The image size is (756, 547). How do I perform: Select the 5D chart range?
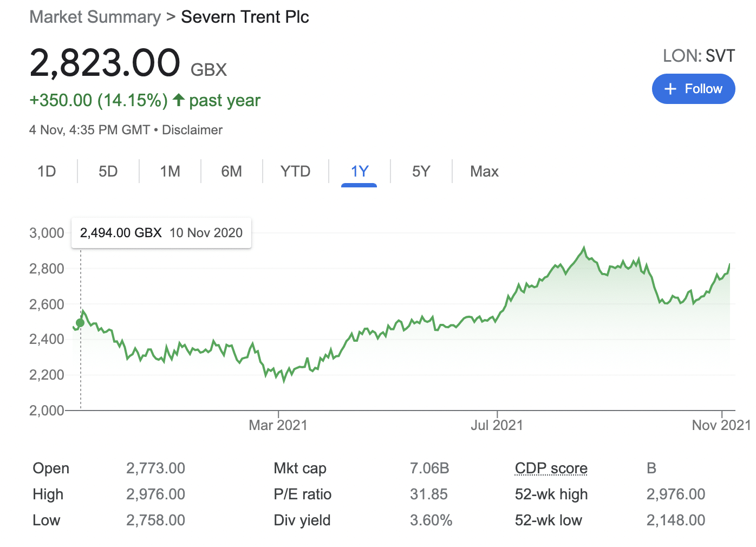pos(108,171)
